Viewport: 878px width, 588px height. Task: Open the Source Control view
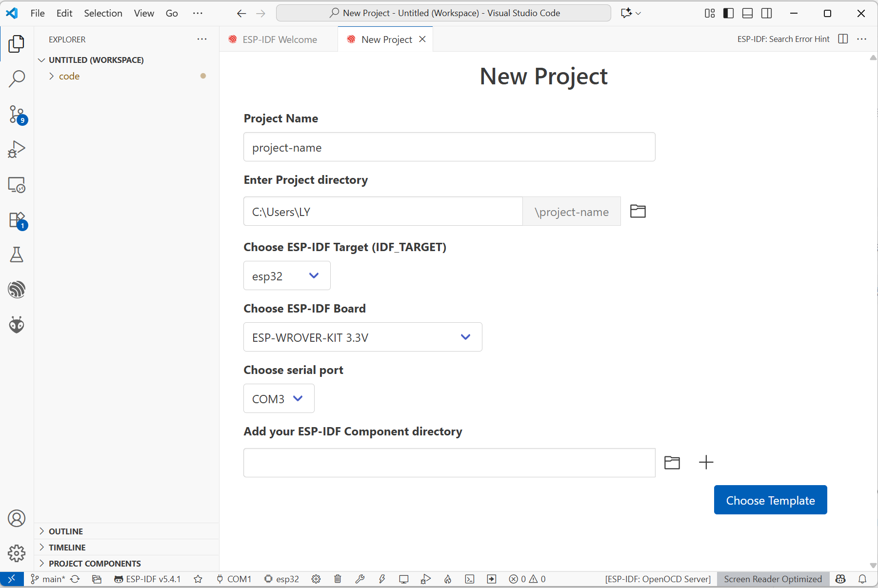click(17, 114)
